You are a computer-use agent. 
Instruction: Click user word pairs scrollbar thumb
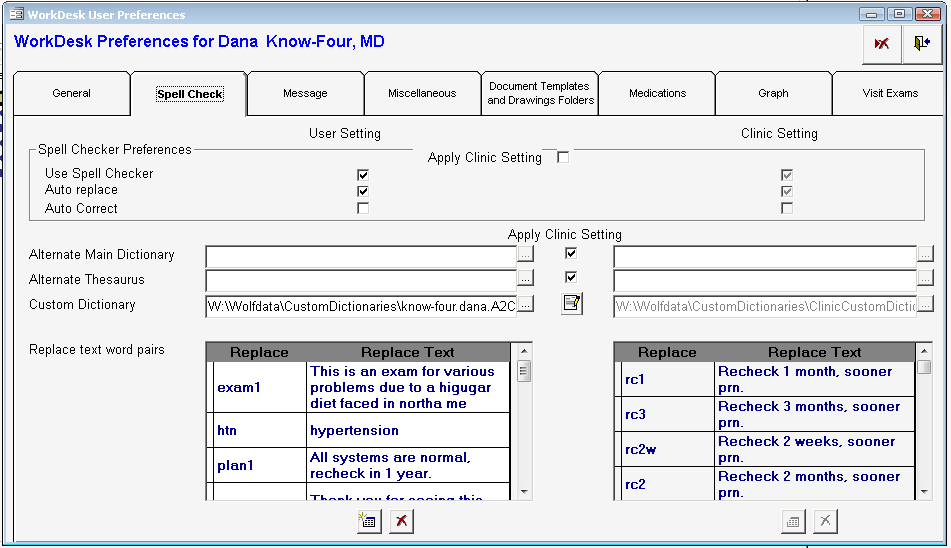(x=524, y=371)
